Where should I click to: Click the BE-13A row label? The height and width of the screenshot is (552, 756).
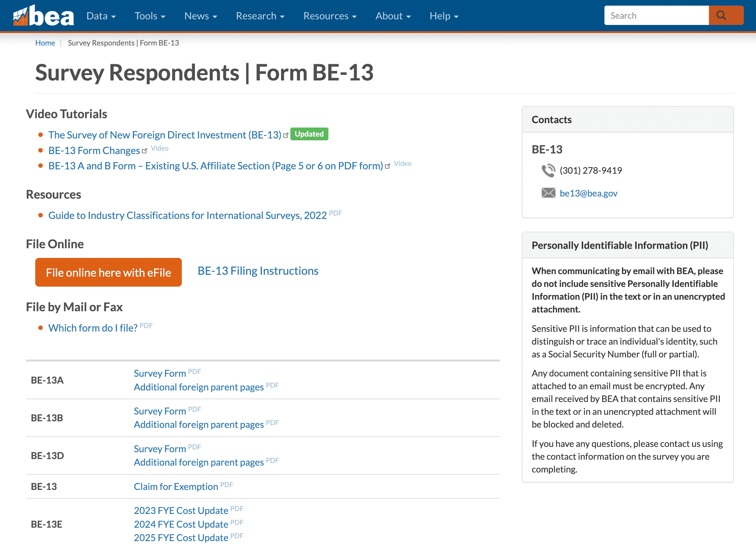(x=47, y=380)
